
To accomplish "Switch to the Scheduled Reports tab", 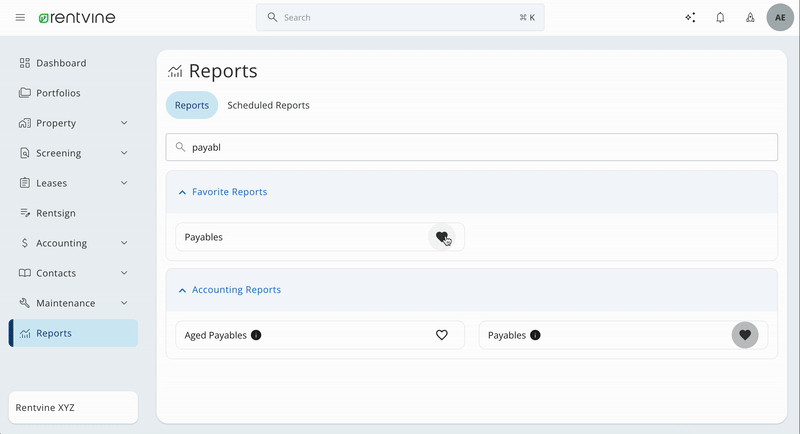I will click(268, 105).
